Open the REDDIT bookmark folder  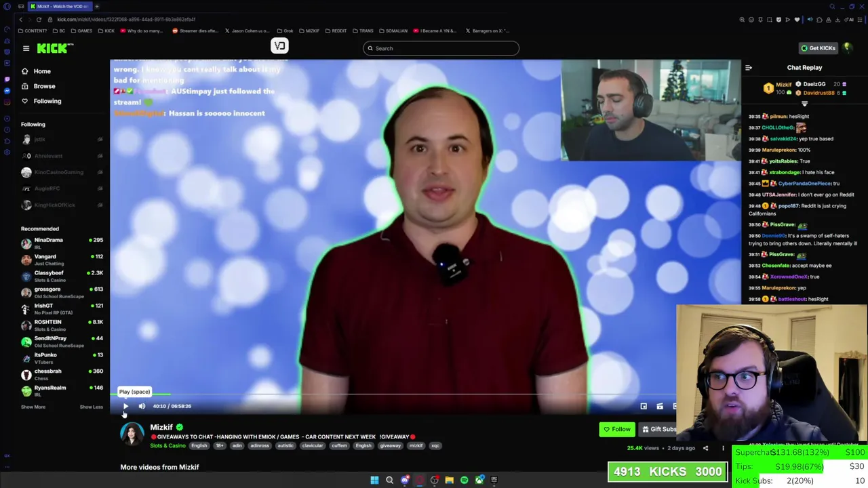pos(336,30)
